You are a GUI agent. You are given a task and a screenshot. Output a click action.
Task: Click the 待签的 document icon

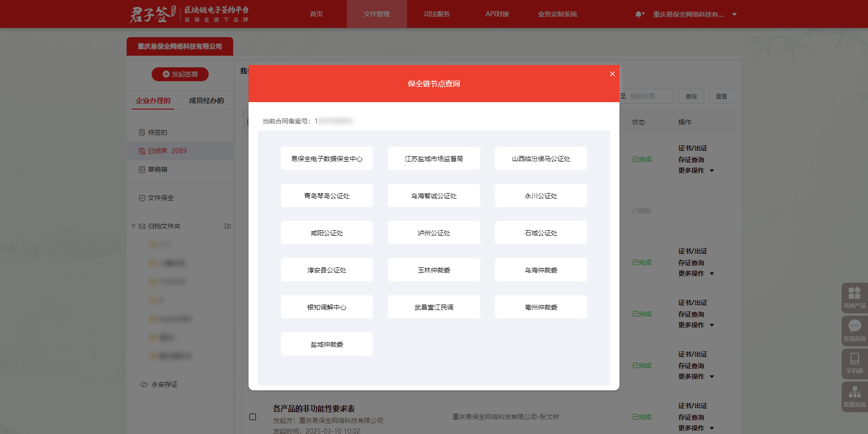click(142, 132)
